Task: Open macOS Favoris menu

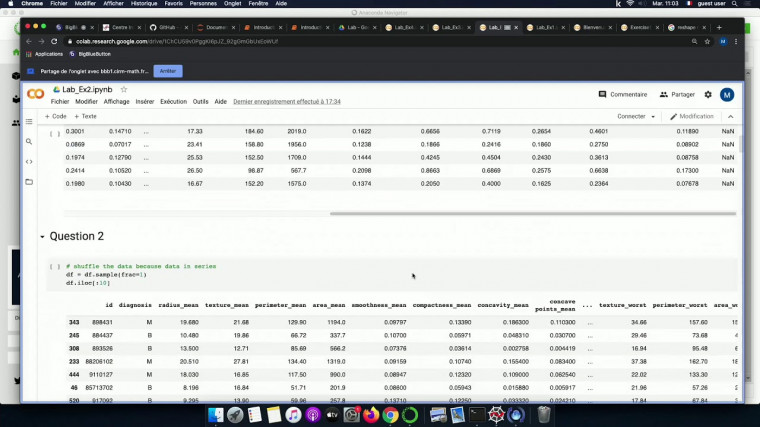Action: click(174, 3)
